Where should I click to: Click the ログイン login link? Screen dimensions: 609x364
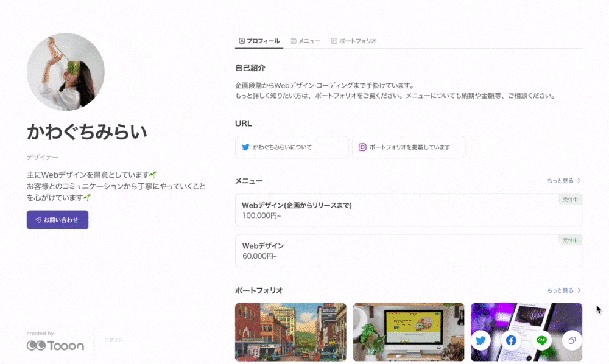(113, 340)
